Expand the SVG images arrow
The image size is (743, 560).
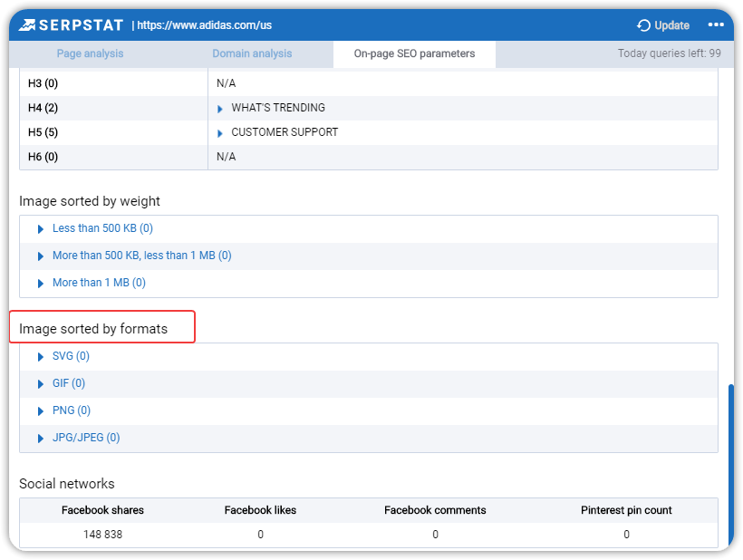coord(41,357)
